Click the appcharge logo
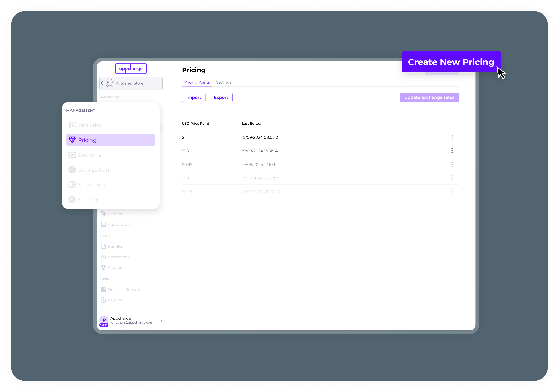 click(x=131, y=69)
